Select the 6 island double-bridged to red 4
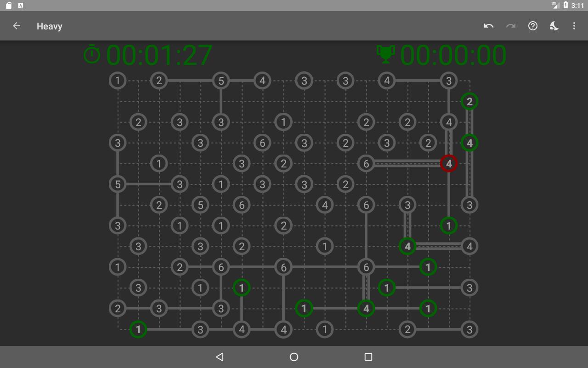Screen dimensions: 588x368 (366, 163)
